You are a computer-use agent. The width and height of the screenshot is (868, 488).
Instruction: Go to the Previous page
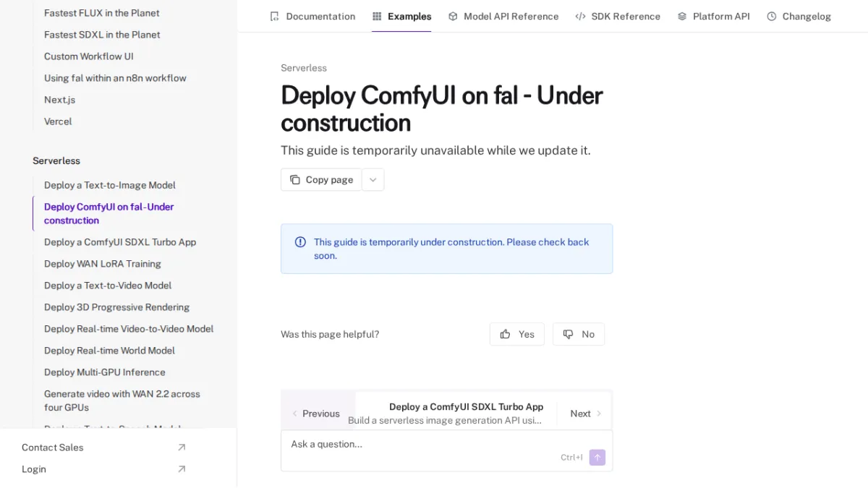tap(316, 414)
